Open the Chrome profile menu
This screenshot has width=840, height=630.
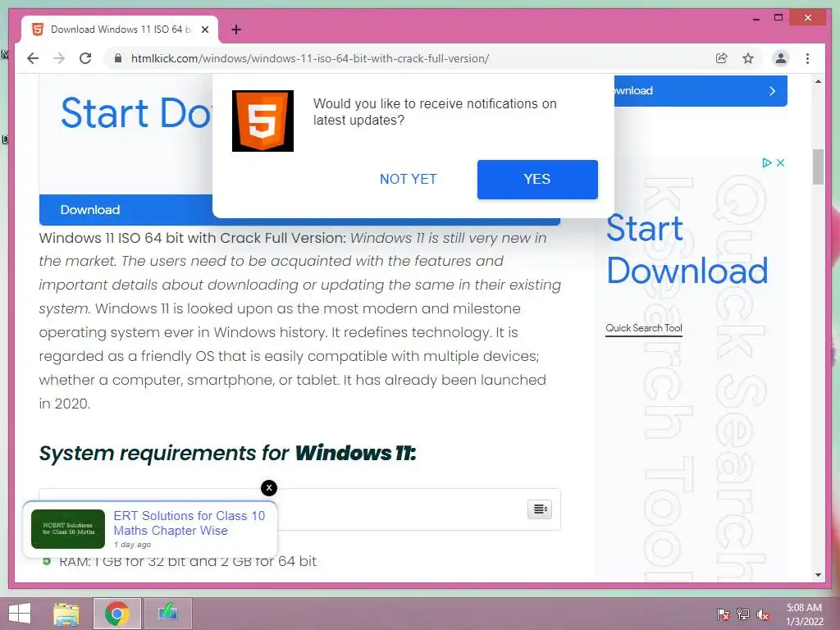pos(781,58)
